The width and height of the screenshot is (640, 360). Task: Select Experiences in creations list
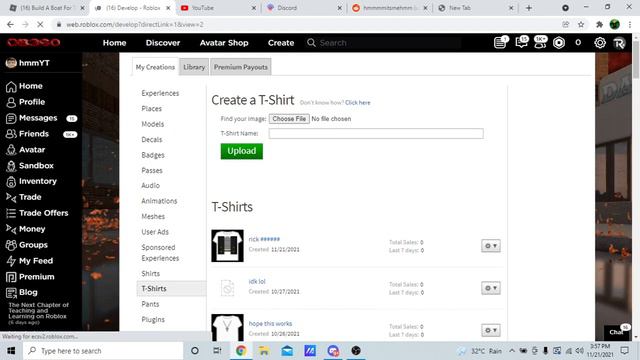click(x=160, y=93)
